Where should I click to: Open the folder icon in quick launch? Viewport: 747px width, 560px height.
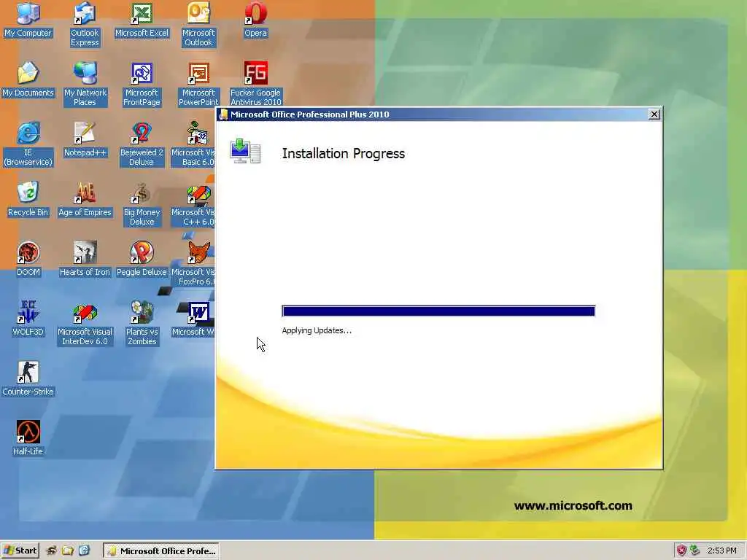68,551
